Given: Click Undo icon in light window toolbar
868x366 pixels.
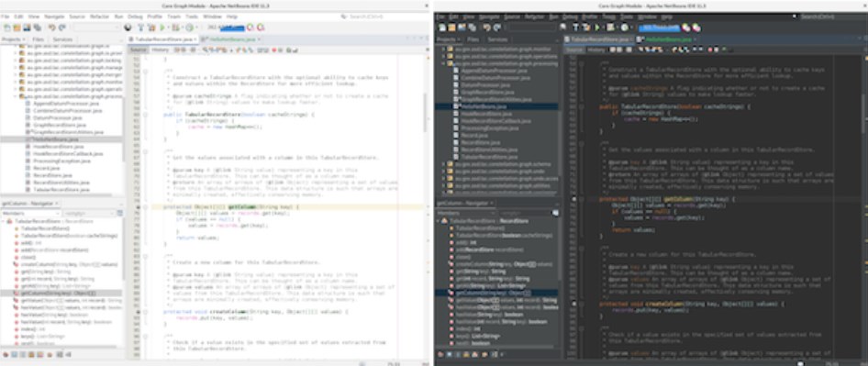Looking at the screenshot, I should (52, 28).
